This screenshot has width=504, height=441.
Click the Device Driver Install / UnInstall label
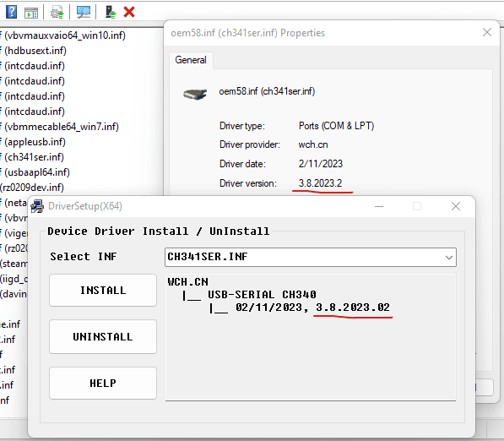159,231
